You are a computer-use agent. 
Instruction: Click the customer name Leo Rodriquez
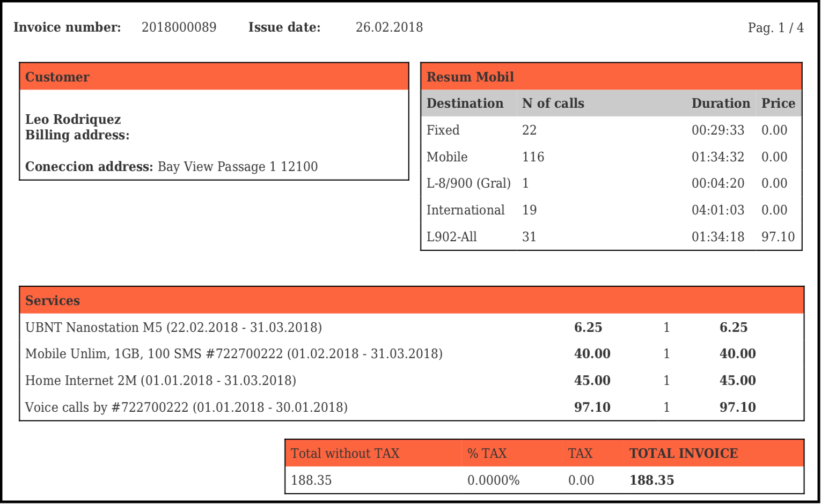pos(73,119)
